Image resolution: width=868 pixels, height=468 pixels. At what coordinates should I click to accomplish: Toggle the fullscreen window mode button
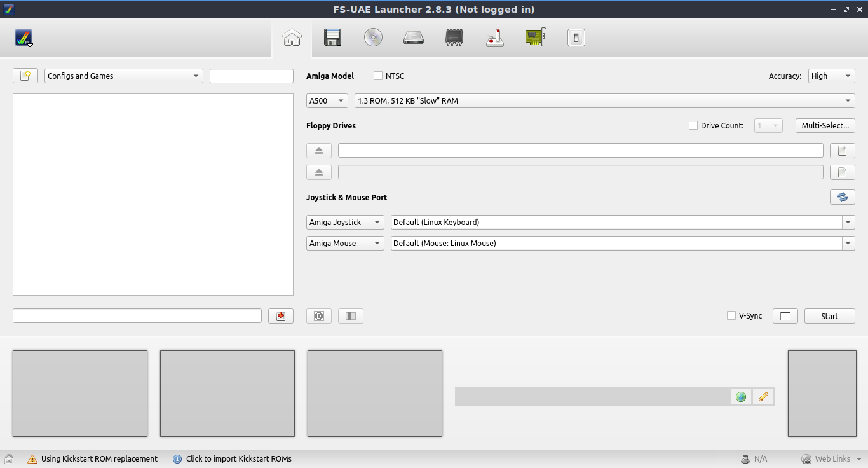785,316
